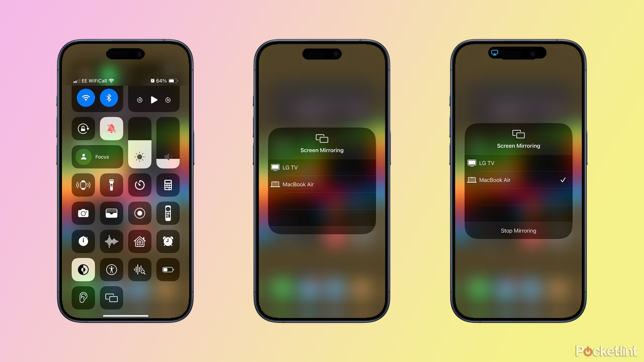Open the Accessibility shortcut icon
The height and width of the screenshot is (362, 644).
coord(111,269)
